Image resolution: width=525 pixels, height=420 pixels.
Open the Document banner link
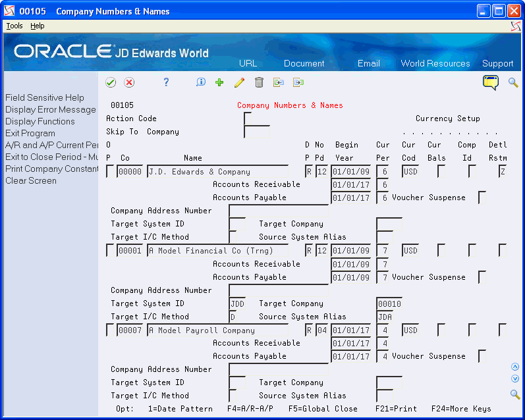tap(304, 63)
